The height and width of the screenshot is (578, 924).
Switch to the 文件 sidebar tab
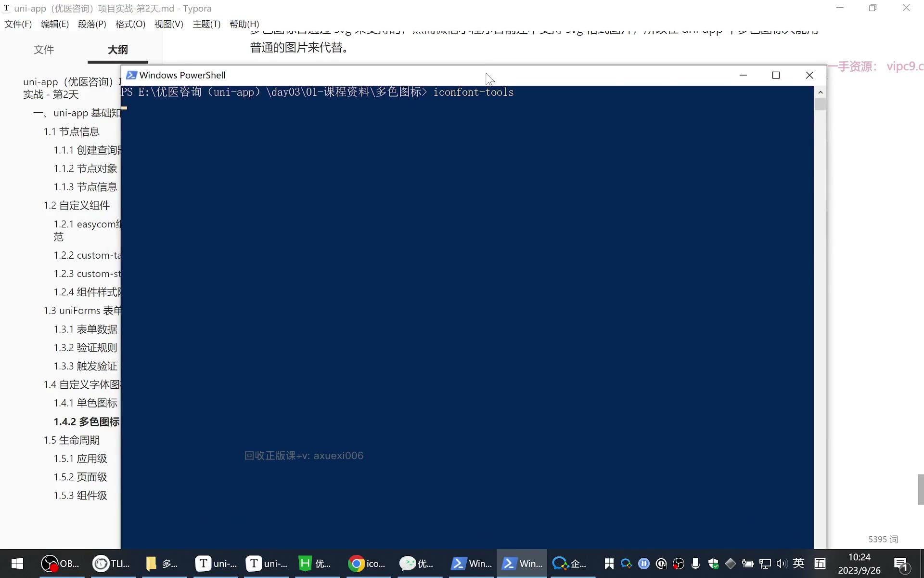44,50
